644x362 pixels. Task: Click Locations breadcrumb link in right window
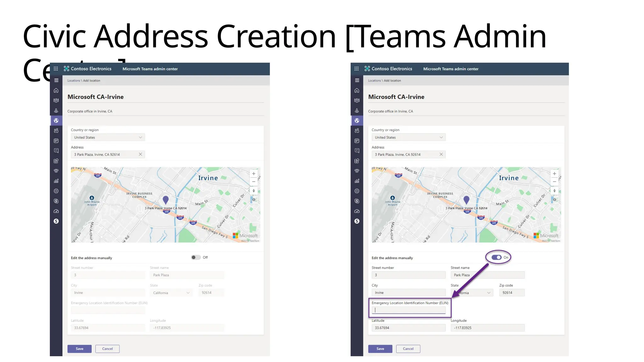click(x=375, y=81)
